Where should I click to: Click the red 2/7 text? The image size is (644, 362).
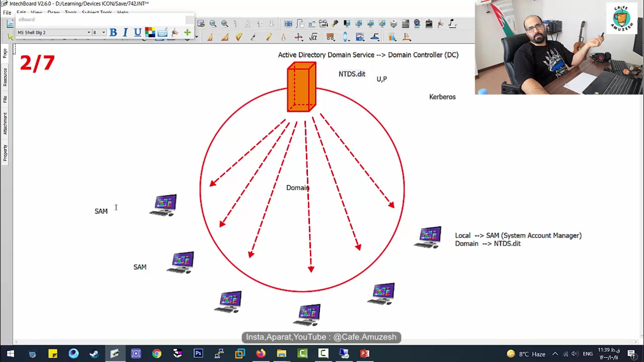(x=37, y=63)
